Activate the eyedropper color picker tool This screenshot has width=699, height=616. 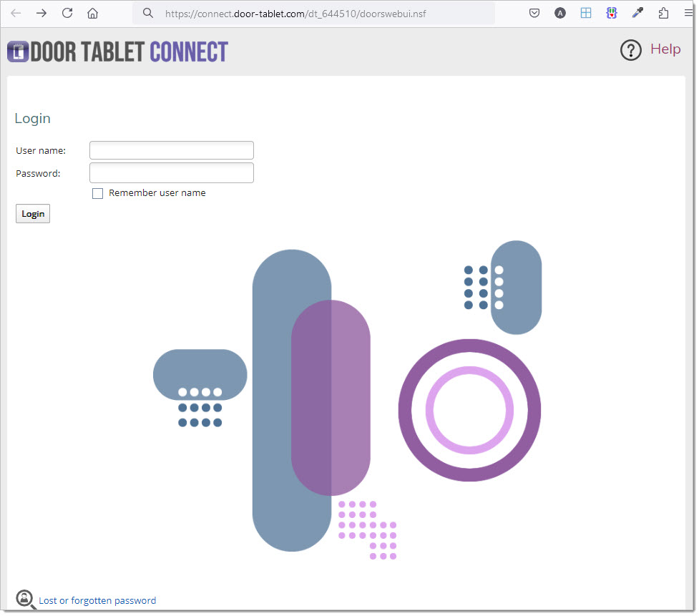click(x=637, y=14)
